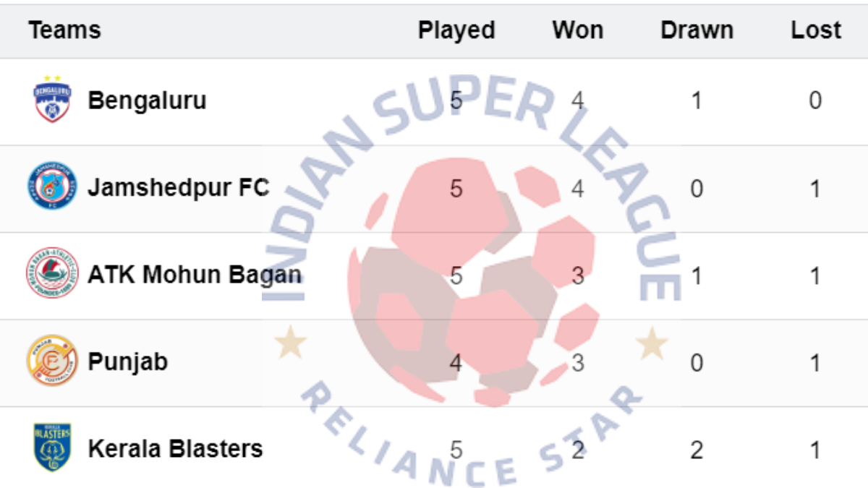The width and height of the screenshot is (868, 488).
Task: Open the Jamshedpur FC team link
Action: point(178,188)
